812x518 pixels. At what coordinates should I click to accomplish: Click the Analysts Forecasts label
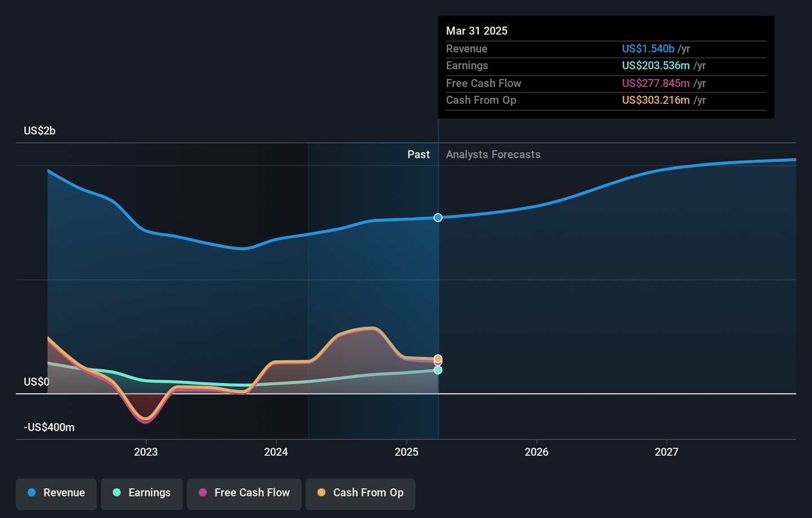(x=493, y=154)
